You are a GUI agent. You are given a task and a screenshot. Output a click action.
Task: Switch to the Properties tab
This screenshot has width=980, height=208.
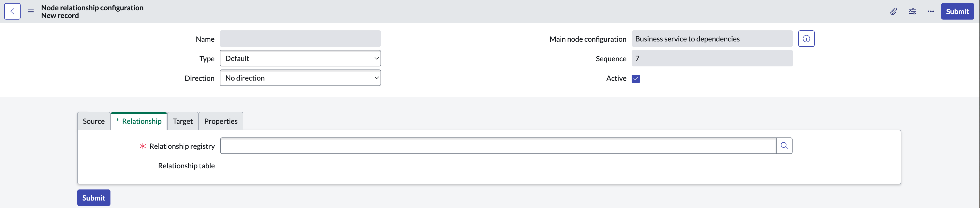tap(221, 121)
